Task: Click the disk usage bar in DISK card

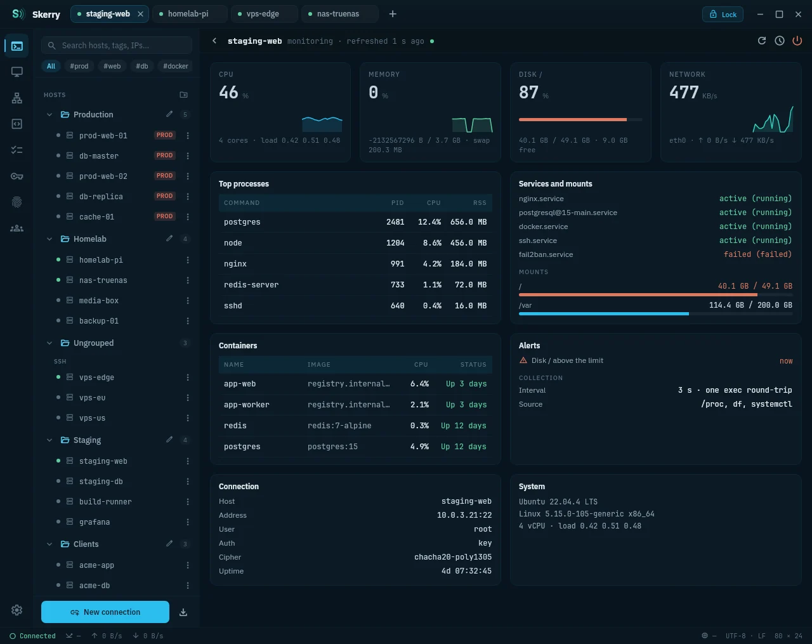Action: [580, 119]
